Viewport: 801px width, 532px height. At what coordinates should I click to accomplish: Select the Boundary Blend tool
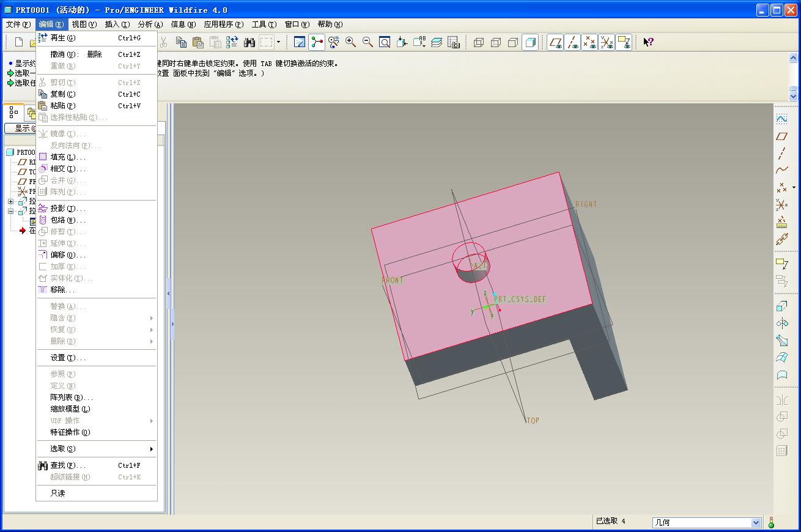(782, 357)
